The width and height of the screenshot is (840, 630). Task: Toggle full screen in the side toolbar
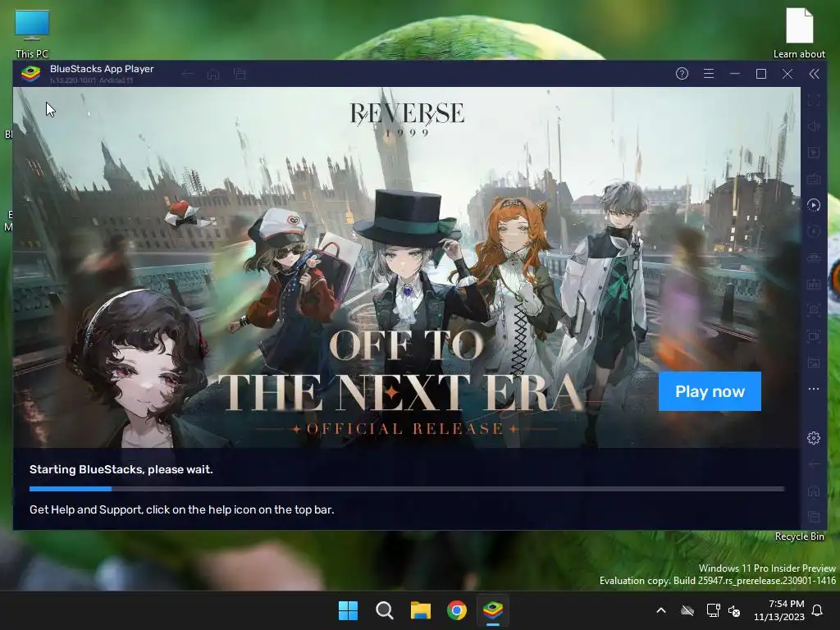(x=813, y=99)
